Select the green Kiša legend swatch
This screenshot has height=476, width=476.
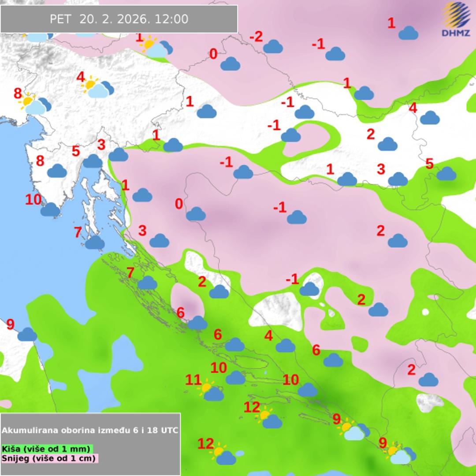pyautogui.click(x=47, y=449)
